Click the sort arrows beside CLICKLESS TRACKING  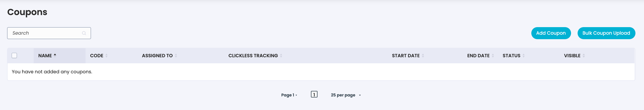(281, 56)
